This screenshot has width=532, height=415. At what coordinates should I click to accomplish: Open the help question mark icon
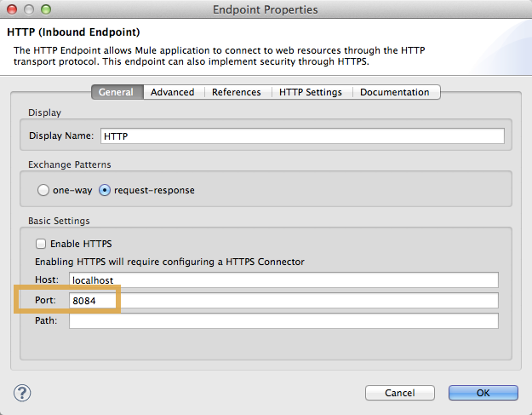[x=23, y=393]
